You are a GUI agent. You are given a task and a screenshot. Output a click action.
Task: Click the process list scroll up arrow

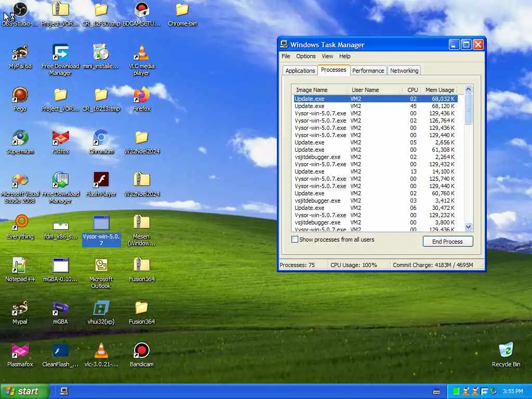pyautogui.click(x=469, y=89)
